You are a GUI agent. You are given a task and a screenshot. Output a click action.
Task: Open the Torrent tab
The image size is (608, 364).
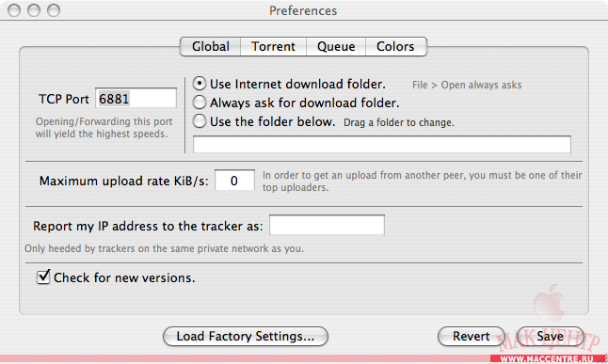pyautogui.click(x=273, y=46)
